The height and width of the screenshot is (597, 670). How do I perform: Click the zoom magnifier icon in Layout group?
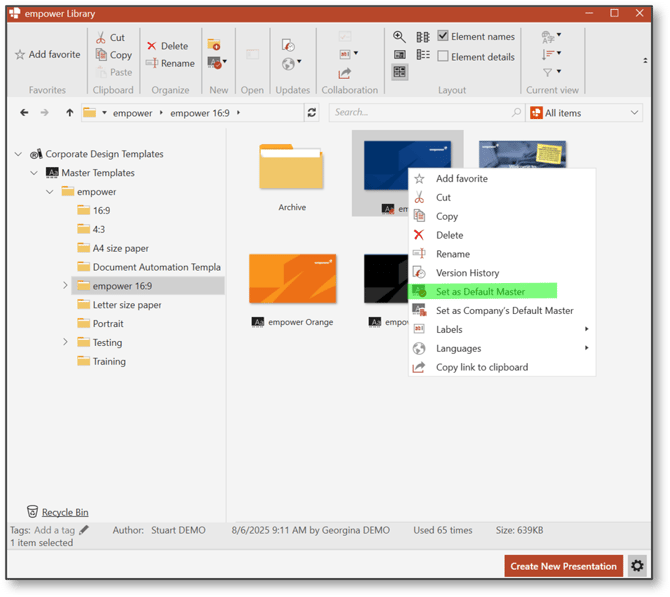coord(399,37)
